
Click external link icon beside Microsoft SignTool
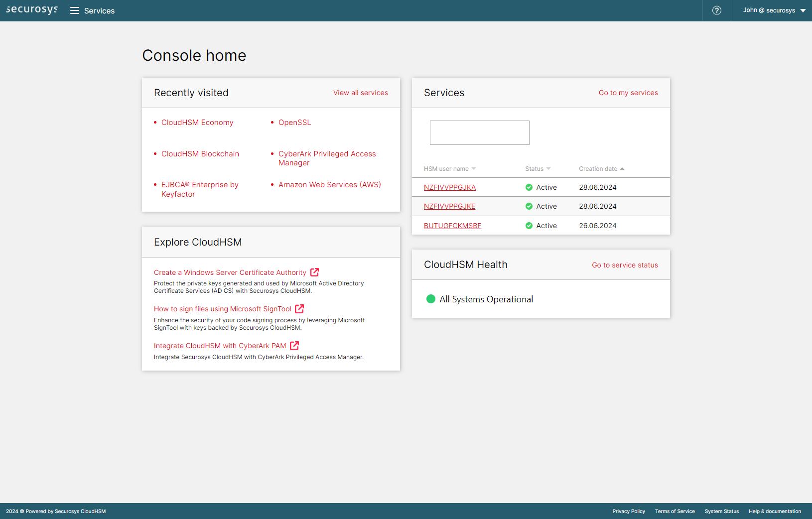tap(299, 309)
